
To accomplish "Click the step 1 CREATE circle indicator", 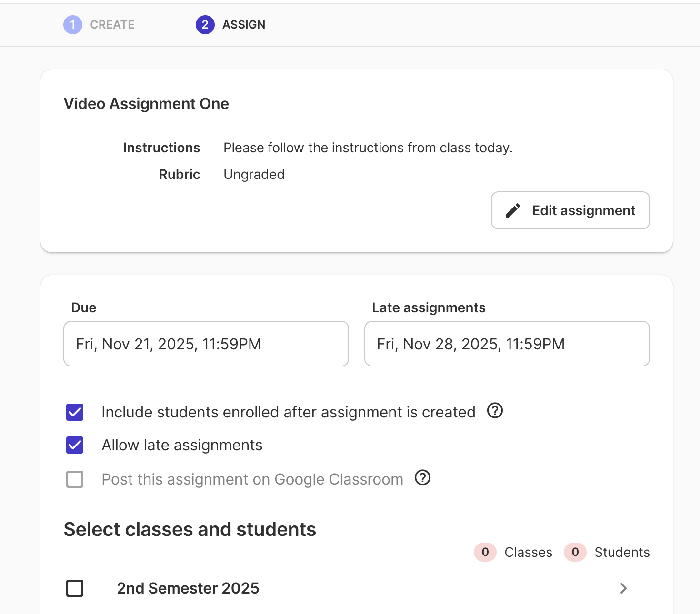I will click(x=72, y=25).
